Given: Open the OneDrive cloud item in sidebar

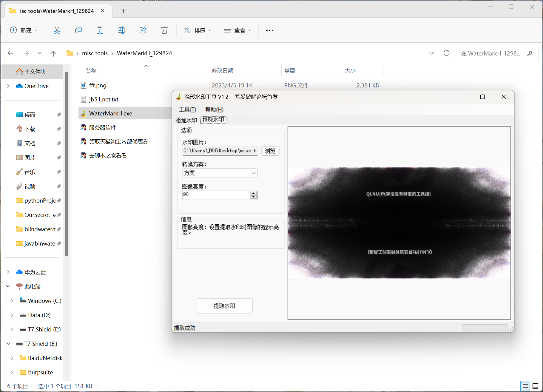Looking at the screenshot, I should tap(33, 86).
